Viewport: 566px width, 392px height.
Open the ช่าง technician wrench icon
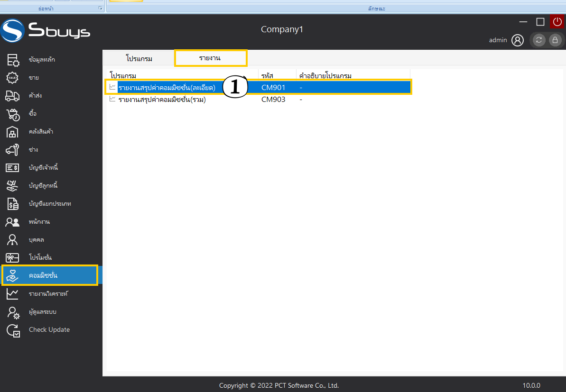(12, 150)
